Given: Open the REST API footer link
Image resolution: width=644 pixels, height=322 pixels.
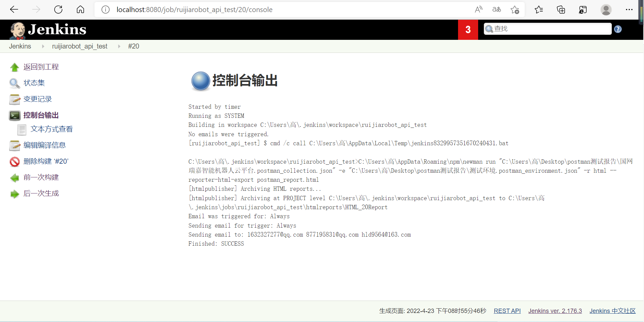Looking at the screenshot, I should click(507, 311).
